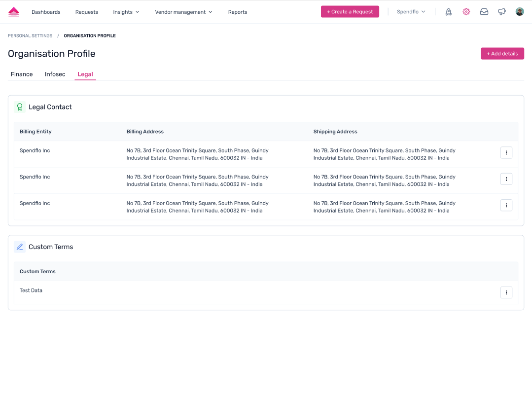
Task: Click the Organisation Profile page title
Action: pos(52,54)
